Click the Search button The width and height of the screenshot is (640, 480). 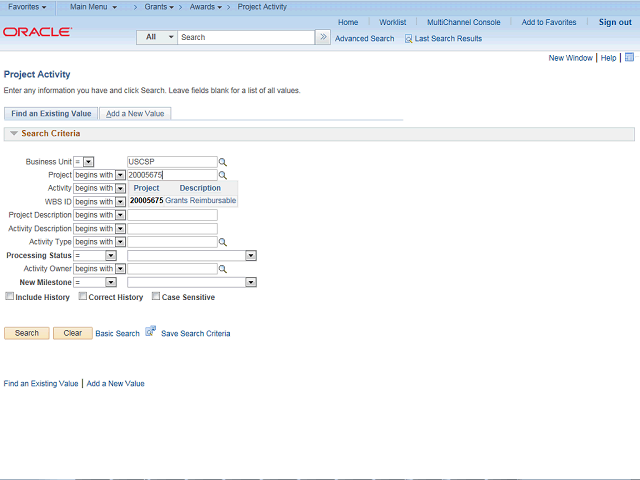point(27,333)
